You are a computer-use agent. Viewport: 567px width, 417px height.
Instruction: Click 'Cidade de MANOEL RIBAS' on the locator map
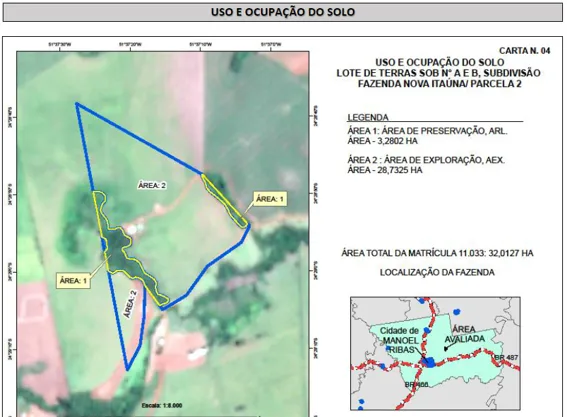coord(400,340)
